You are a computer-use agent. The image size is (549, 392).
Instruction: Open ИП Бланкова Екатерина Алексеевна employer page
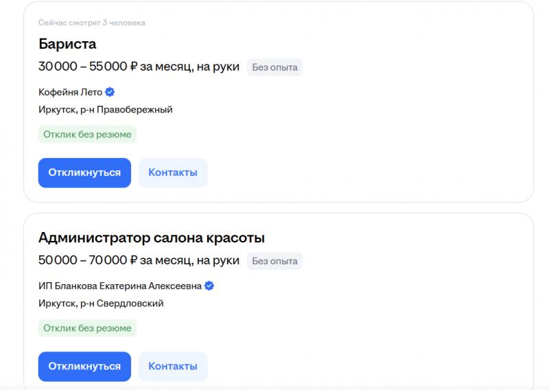[120, 286]
